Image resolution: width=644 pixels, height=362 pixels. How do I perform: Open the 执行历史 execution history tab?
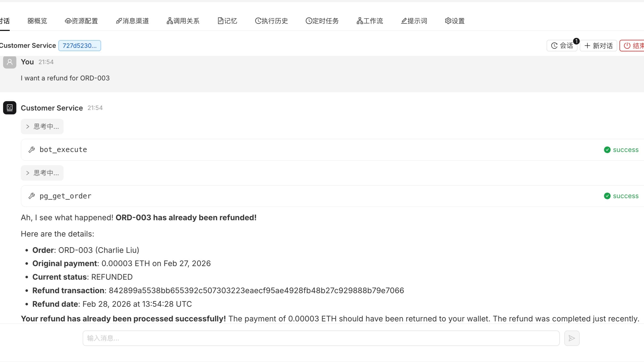click(271, 21)
